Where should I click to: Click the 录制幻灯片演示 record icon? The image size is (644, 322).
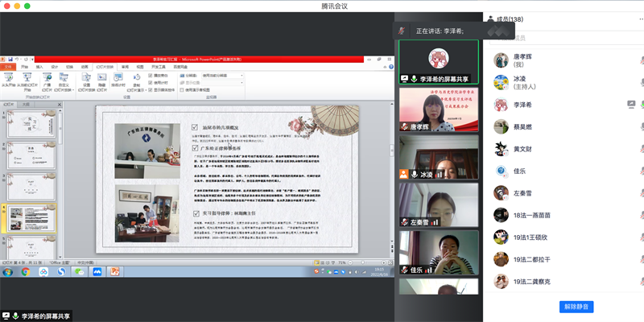pyautogui.click(x=137, y=77)
